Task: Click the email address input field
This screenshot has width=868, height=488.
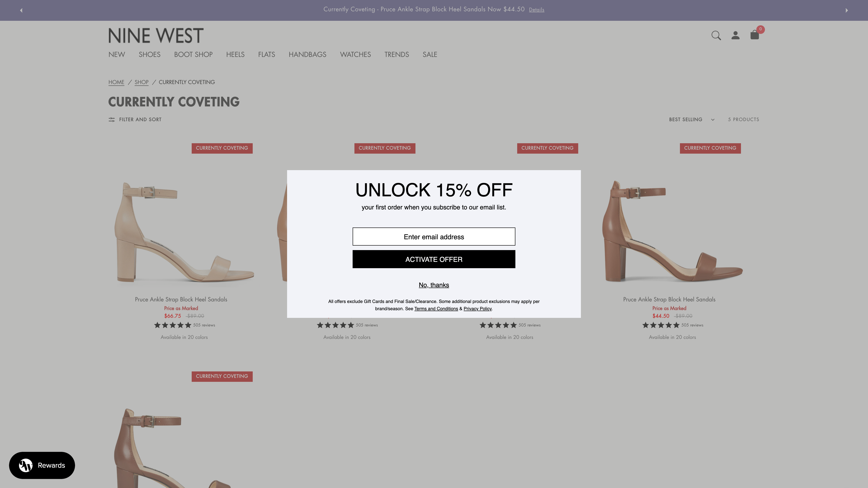Action: pyautogui.click(x=434, y=236)
